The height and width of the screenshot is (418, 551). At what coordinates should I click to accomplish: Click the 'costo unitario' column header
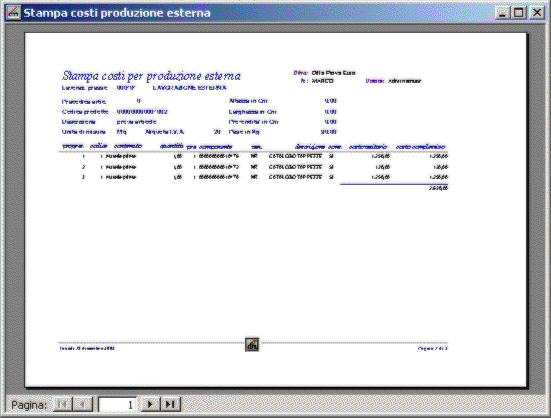click(x=368, y=146)
